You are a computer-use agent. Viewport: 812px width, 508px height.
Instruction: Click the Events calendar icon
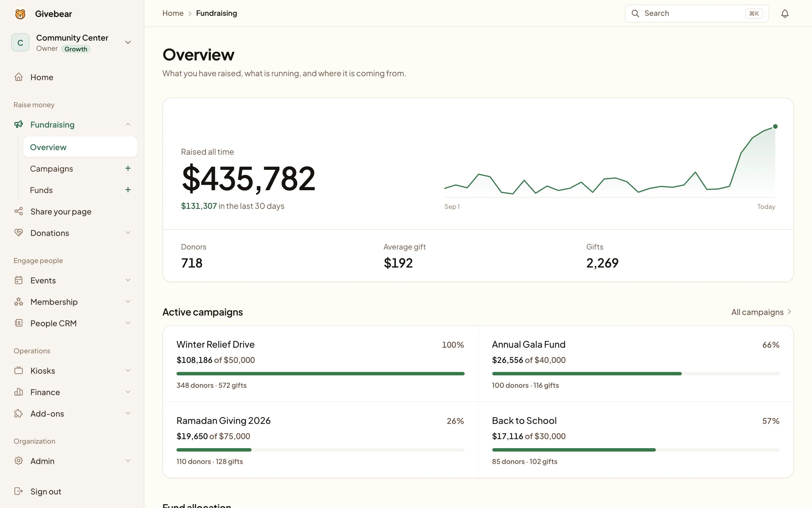(18, 280)
